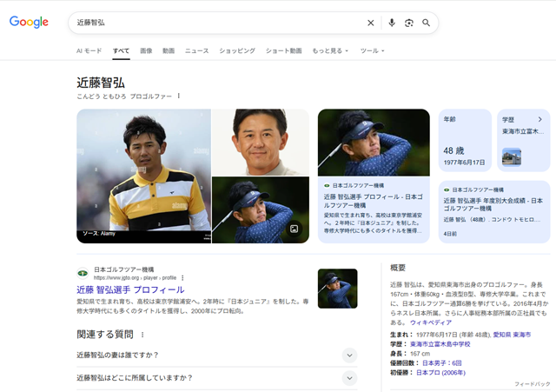This screenshot has width=556, height=392.
Task: Open the ツール dropdown menu
Action: pyautogui.click(x=371, y=51)
